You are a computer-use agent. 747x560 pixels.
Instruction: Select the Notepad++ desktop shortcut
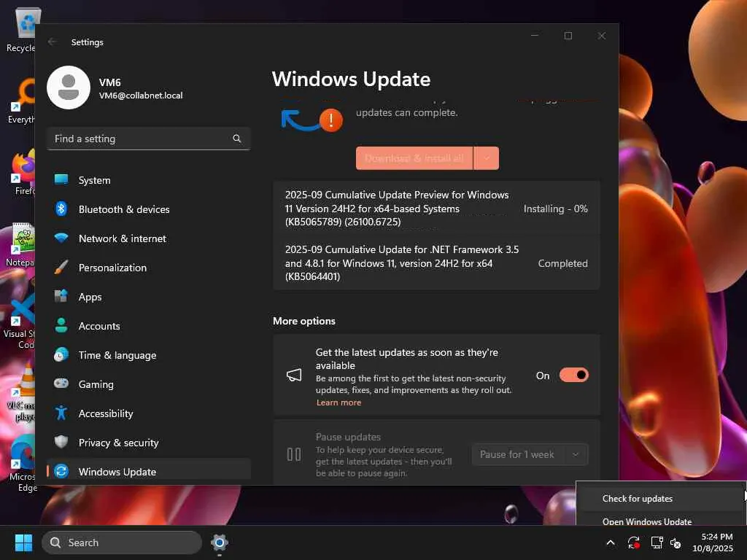click(20, 244)
